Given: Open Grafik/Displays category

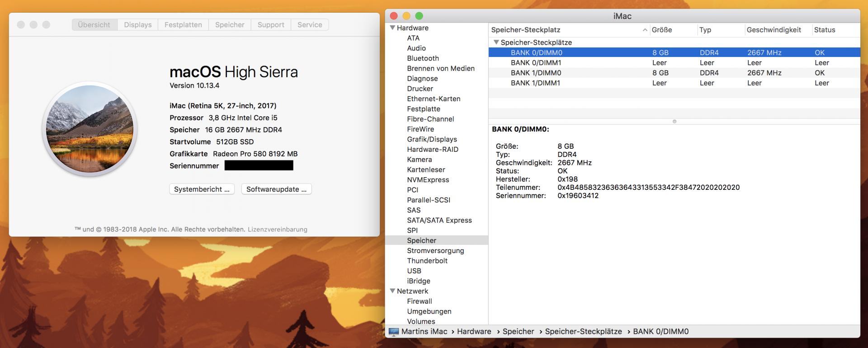Looking at the screenshot, I should pyautogui.click(x=432, y=139).
